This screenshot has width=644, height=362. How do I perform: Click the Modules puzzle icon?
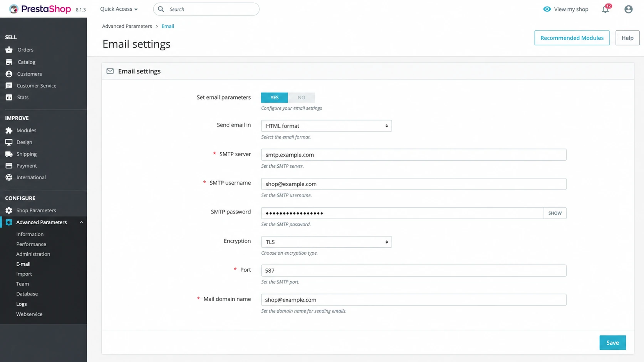[x=9, y=130]
